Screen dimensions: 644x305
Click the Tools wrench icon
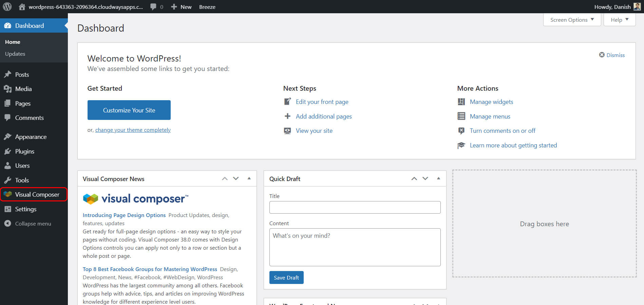pyautogui.click(x=7, y=180)
